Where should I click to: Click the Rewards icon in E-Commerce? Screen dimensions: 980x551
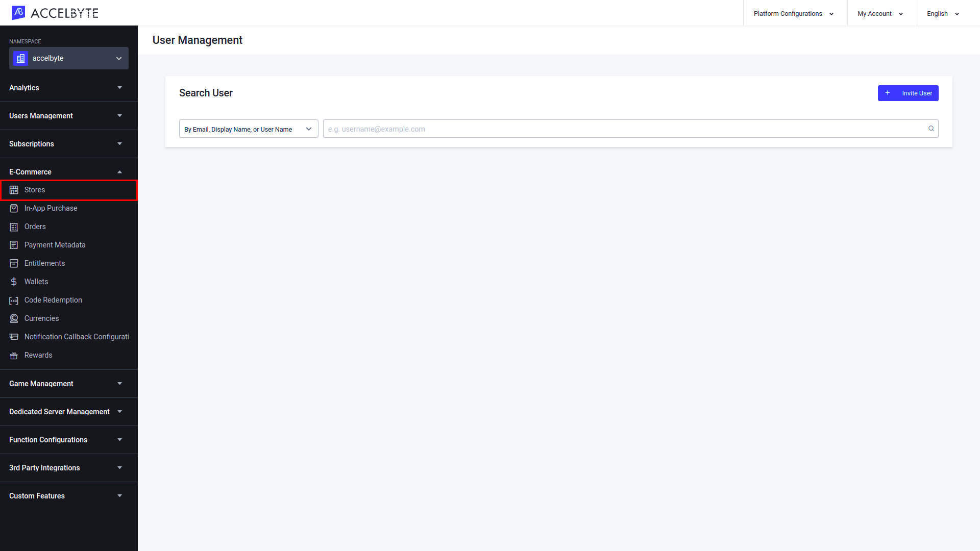tap(13, 355)
